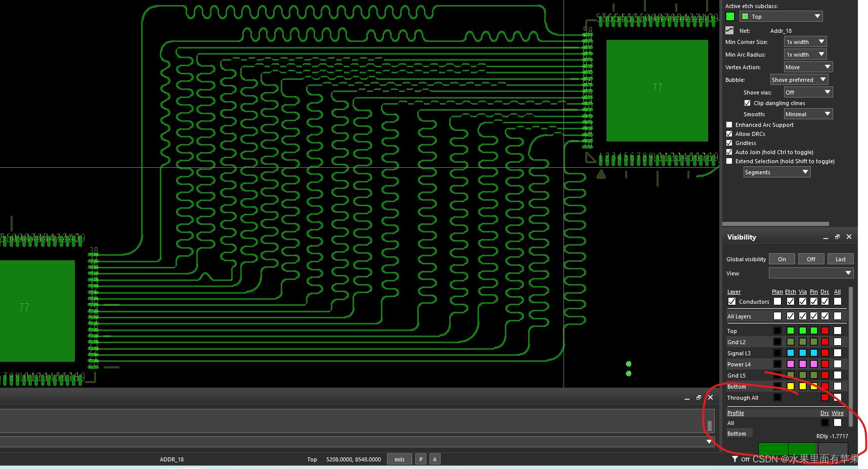This screenshot has width=868, height=469.
Task: Click the Last global visibility button
Action: (840, 259)
